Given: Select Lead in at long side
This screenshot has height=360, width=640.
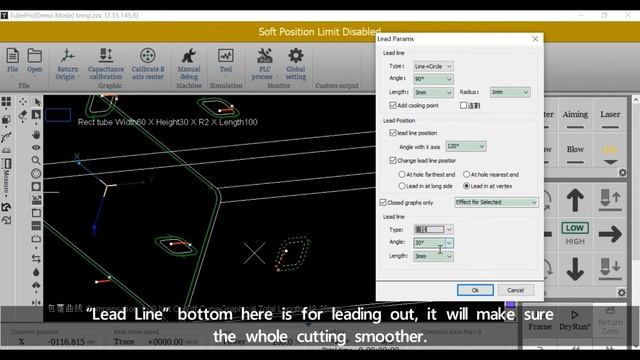Looking at the screenshot, I should [x=402, y=186].
